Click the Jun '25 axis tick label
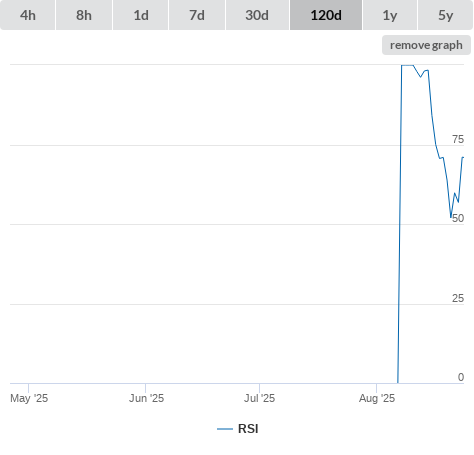The image size is (474, 455). [x=146, y=398]
